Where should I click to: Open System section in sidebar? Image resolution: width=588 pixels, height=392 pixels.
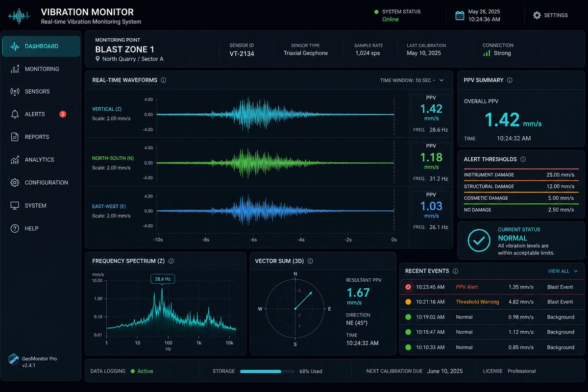(41, 205)
